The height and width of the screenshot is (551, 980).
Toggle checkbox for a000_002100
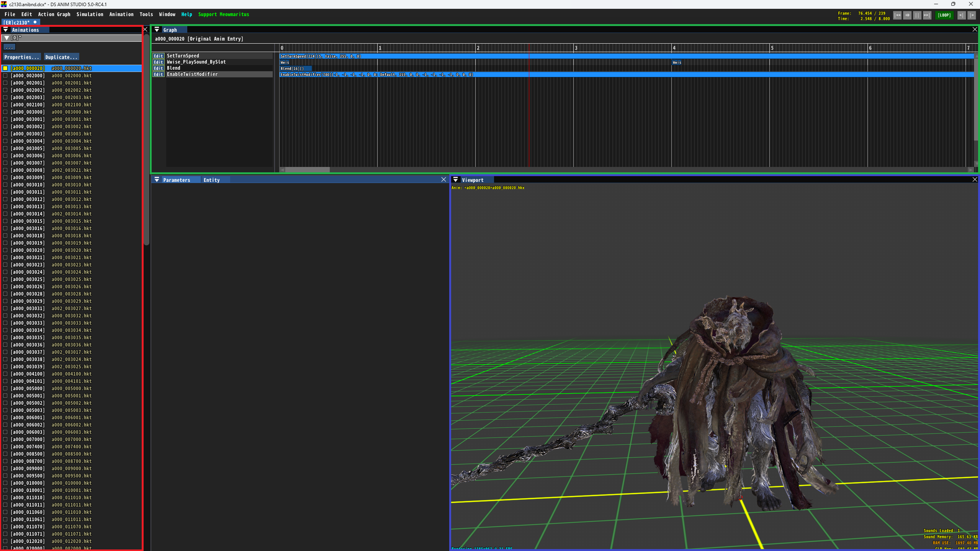click(x=5, y=105)
